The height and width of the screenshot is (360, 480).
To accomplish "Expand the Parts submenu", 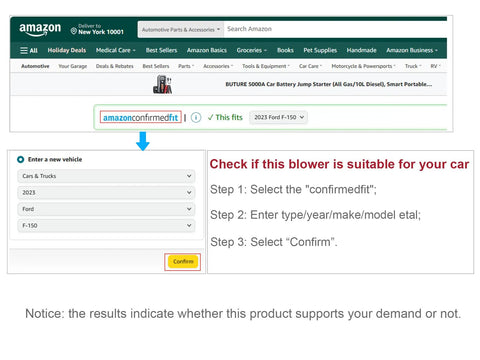I will [x=186, y=66].
